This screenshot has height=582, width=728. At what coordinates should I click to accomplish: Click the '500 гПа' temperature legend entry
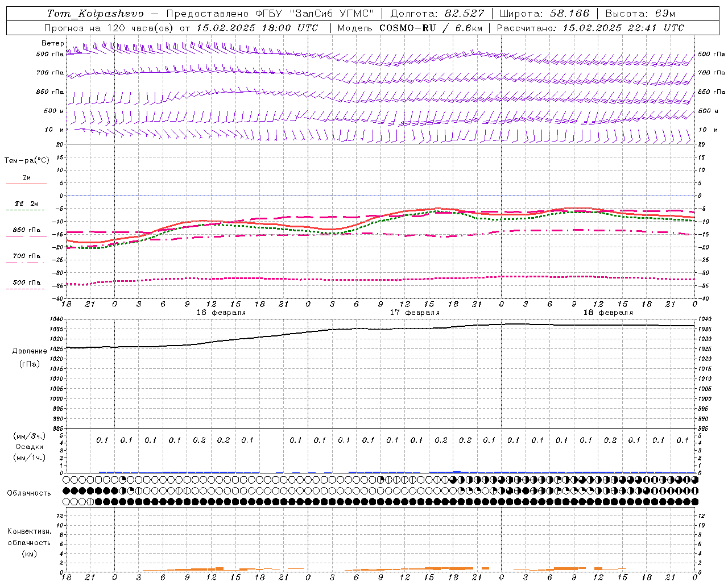[x=27, y=282]
